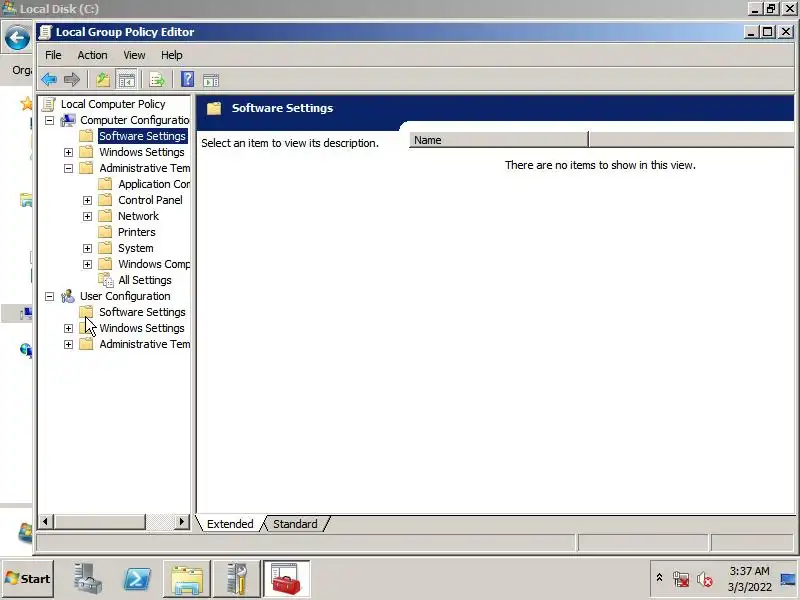Select Administrative Templates under Computer Configuration

click(x=145, y=168)
